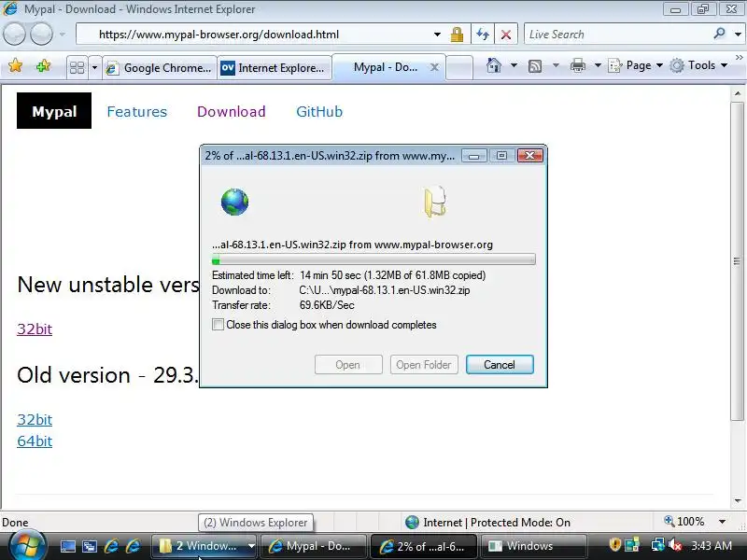Viewport: 747px width, 560px height.
Task: Open the Favorites Center star icon
Action: coord(15,65)
